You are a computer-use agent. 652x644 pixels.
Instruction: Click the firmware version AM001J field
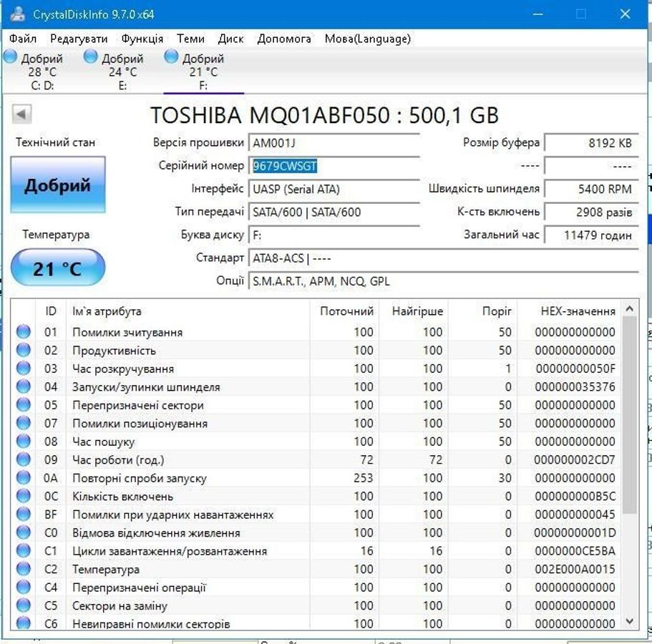coord(334,143)
